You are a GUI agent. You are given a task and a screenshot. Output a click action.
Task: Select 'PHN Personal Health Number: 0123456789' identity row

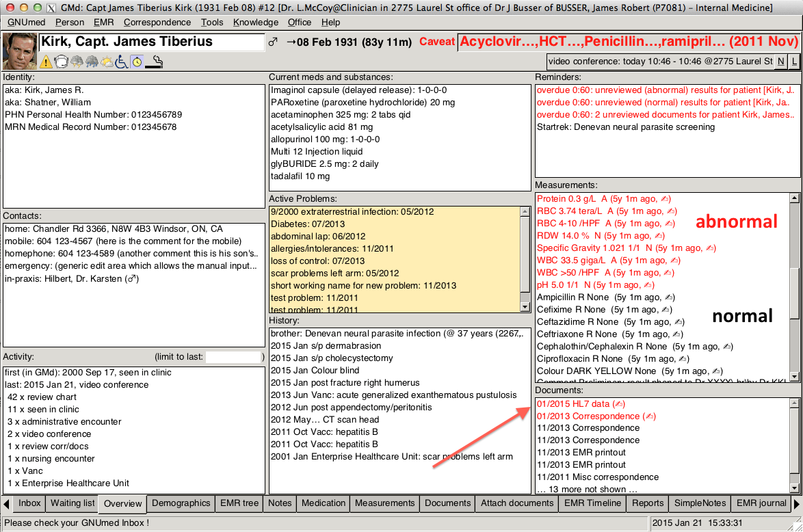(x=93, y=115)
